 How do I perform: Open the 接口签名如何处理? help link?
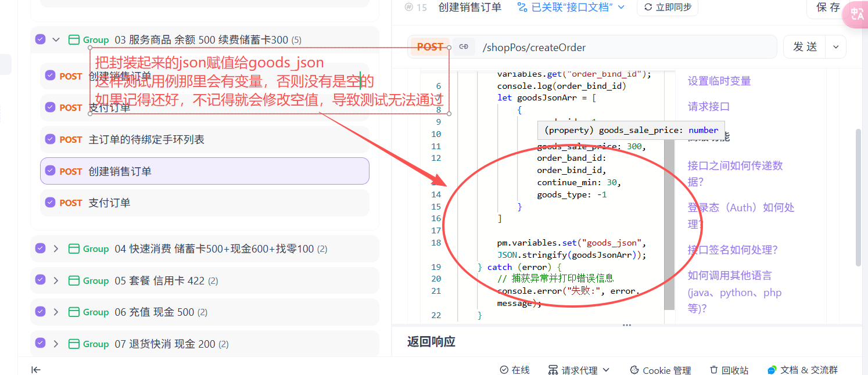click(732, 250)
